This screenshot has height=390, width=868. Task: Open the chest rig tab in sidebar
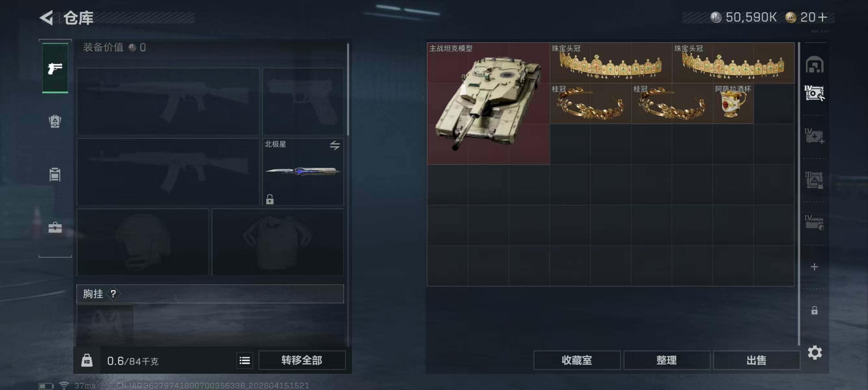pos(55,175)
